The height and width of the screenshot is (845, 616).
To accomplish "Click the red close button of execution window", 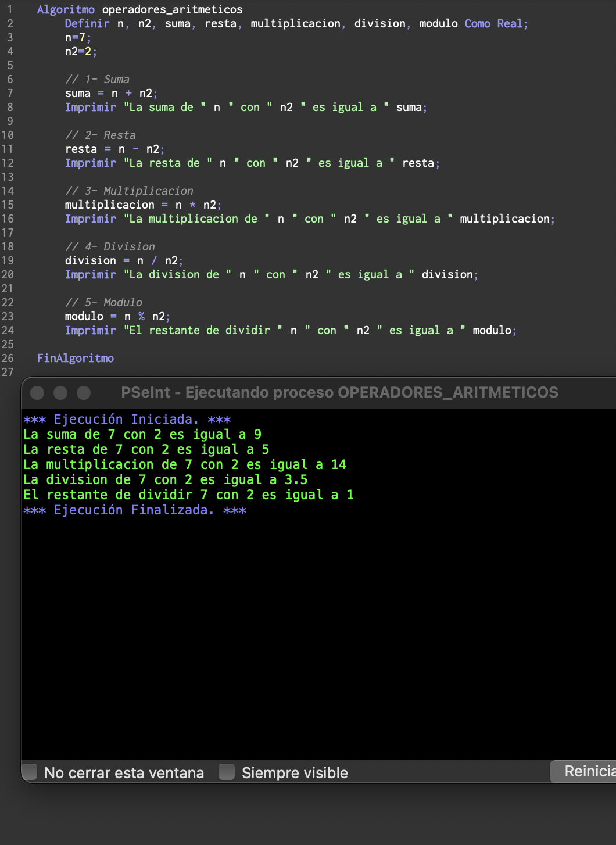I will pos(38,393).
